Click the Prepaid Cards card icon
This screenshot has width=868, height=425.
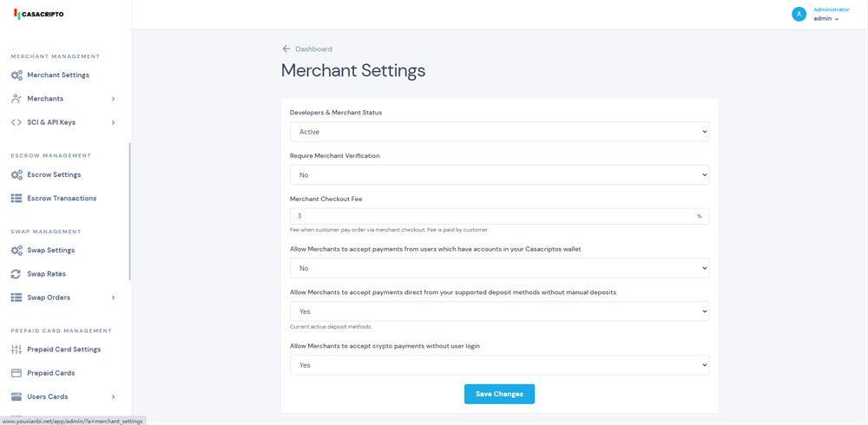point(16,373)
